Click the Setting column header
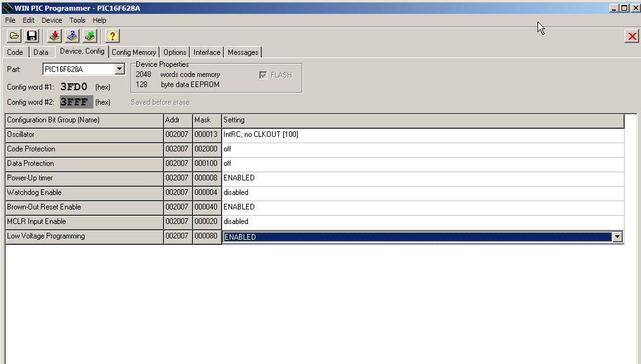Viewport: 641px width, 364px height. coord(423,120)
